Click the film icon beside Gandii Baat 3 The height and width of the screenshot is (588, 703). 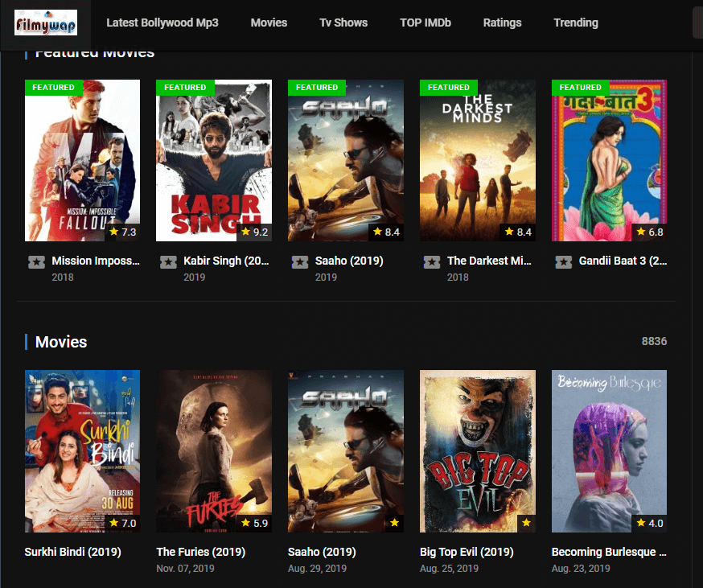(564, 262)
